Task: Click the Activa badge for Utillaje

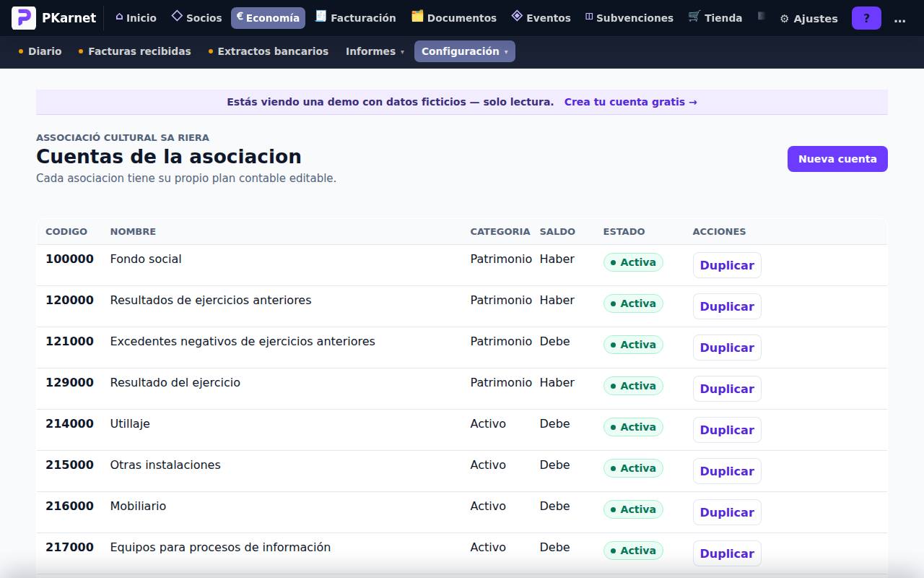Action: [633, 427]
